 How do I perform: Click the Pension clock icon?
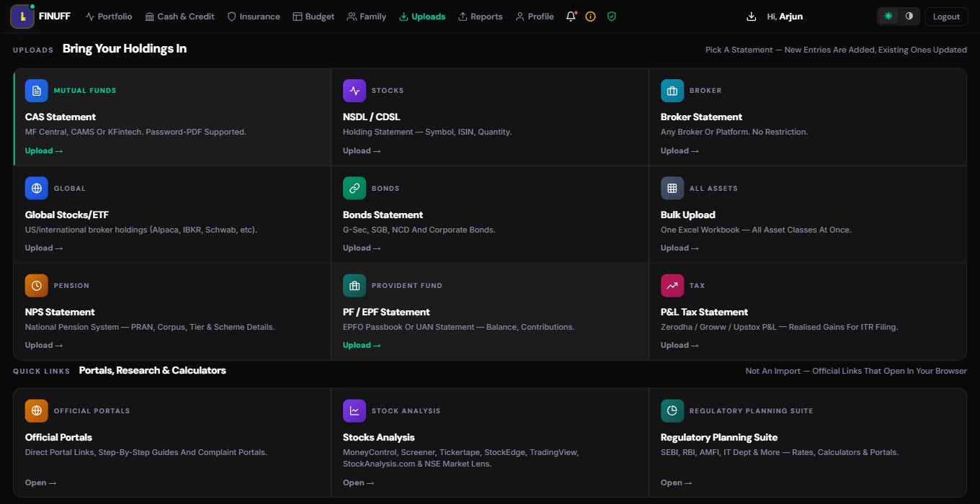click(x=37, y=286)
